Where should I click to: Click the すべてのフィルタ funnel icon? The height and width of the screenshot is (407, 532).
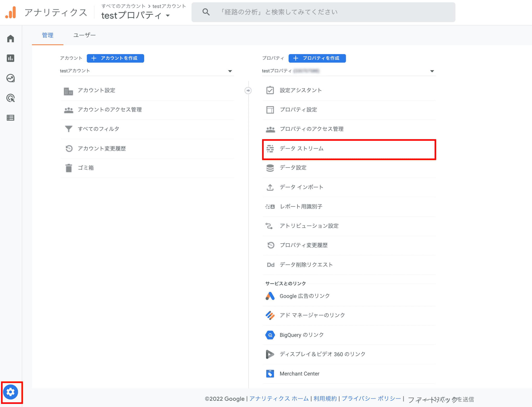click(69, 129)
